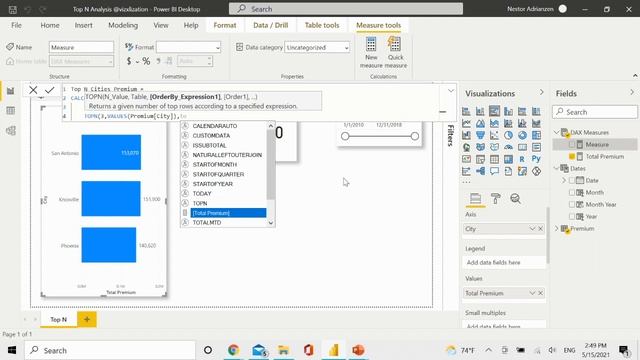Image resolution: width=640 pixels, height=360 pixels.
Task: Open the Modeling ribbon tab
Action: [x=123, y=25]
